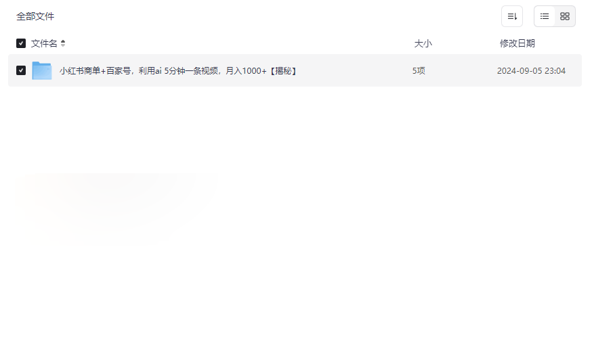Click the descending down-arrow next to 文件名
592x364 pixels.
coord(63,45)
